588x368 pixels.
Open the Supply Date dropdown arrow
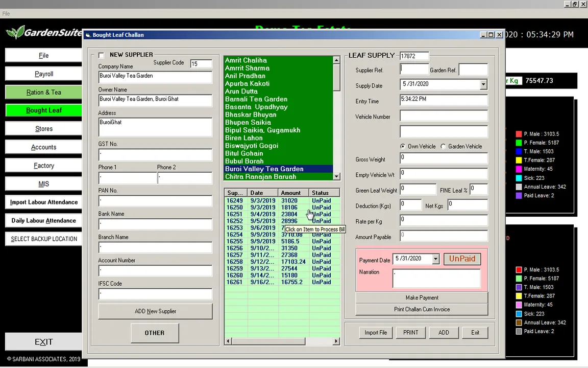483,84
